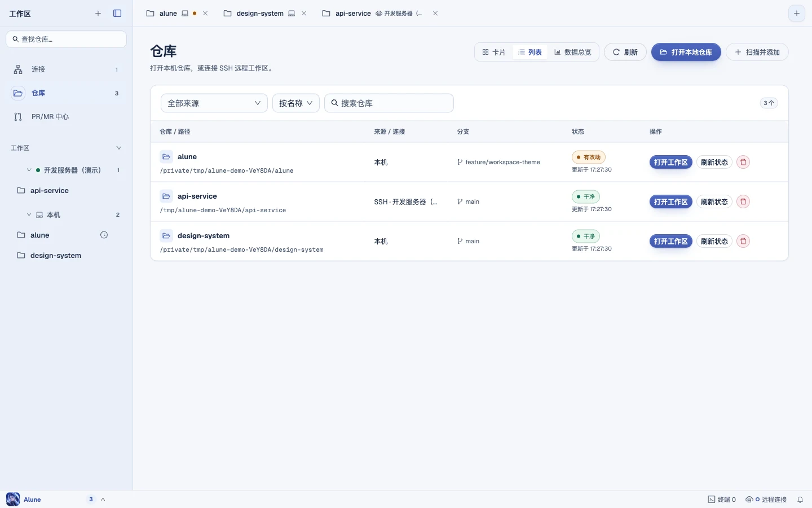812x508 pixels.
Task: Click 刷新状态 for the api-service repository
Action: (714, 202)
